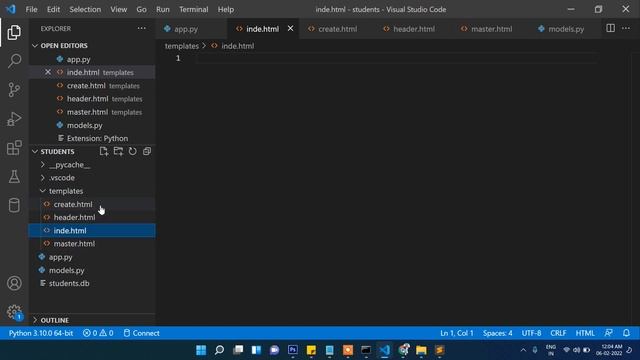Switch to the models.py editor tab
Screen dimensions: 640x360
point(566,29)
